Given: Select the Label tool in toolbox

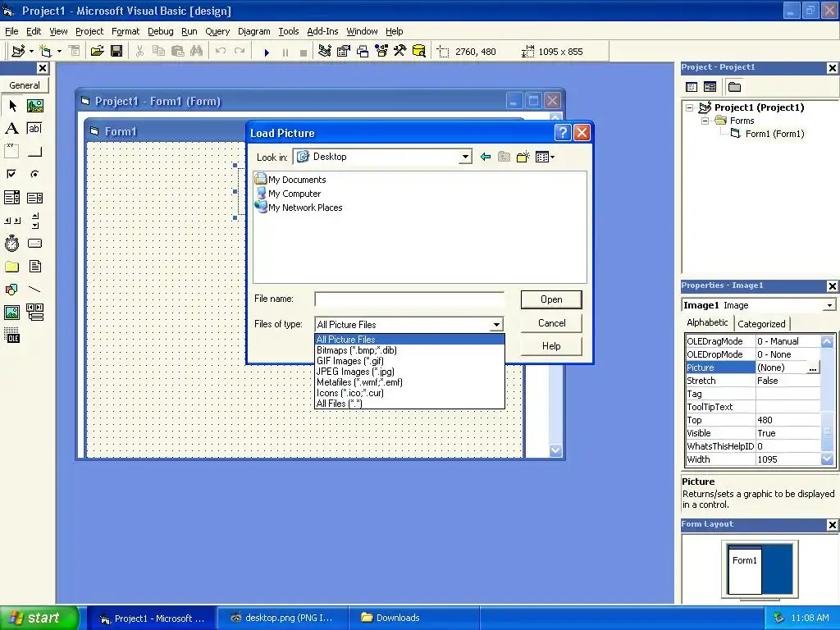Looking at the screenshot, I should coord(12,129).
